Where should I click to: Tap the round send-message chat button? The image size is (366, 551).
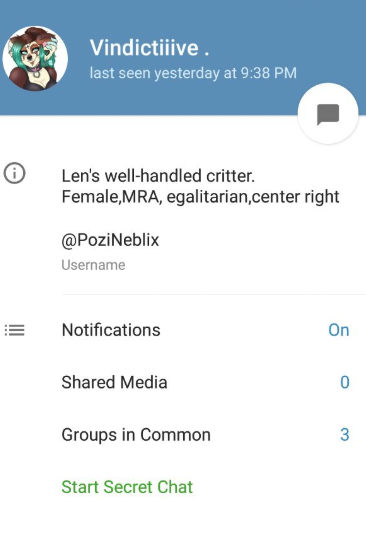[x=328, y=114]
